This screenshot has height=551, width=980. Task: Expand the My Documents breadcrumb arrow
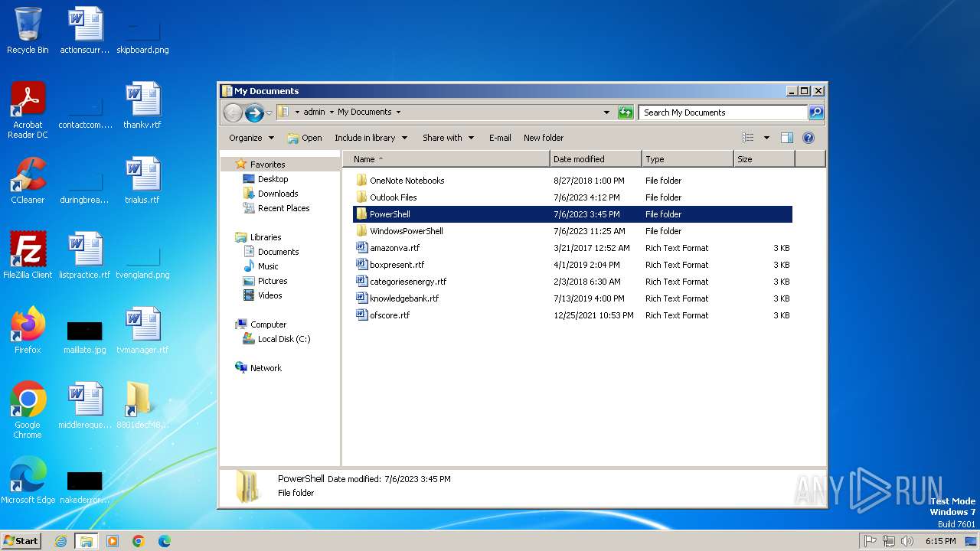click(398, 112)
